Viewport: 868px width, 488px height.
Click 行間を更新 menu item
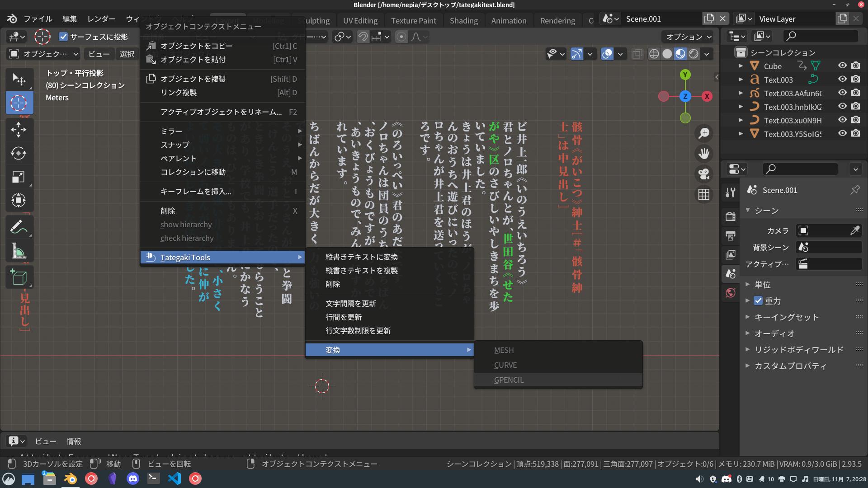click(x=389, y=317)
